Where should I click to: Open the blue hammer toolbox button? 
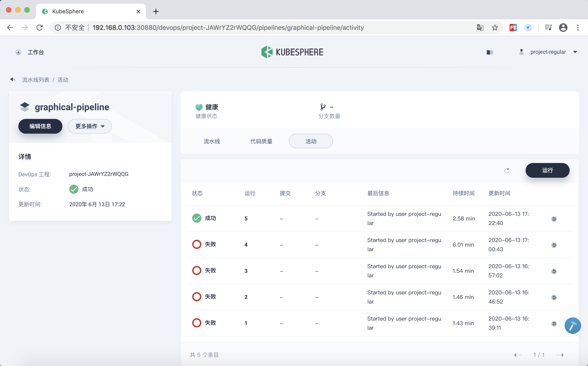(x=573, y=326)
